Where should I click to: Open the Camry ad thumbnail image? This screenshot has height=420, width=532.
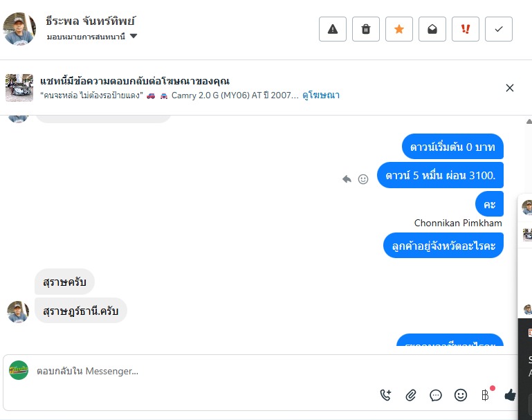pyautogui.click(x=19, y=88)
